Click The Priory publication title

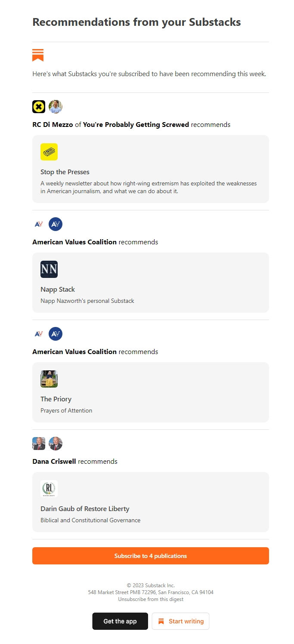tap(56, 399)
